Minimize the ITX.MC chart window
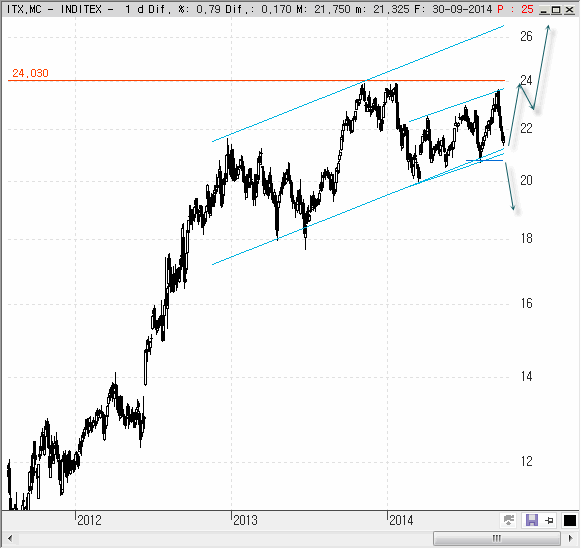 pos(544,10)
